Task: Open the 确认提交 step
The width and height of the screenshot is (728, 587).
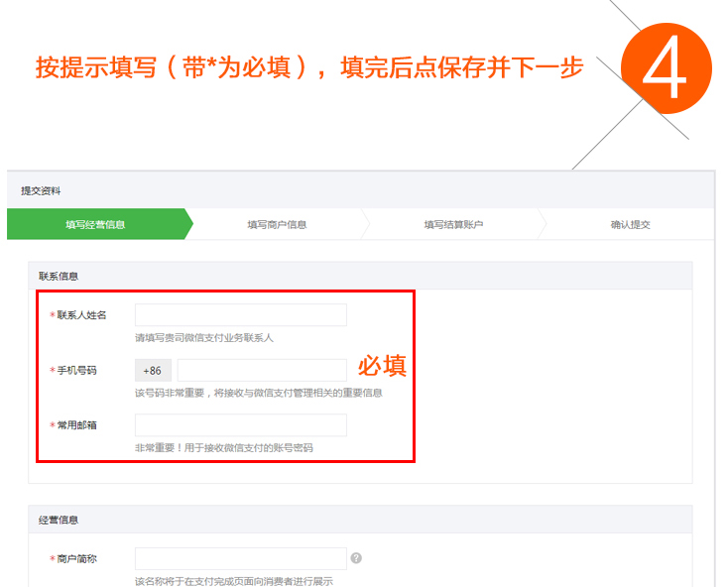Action: pyautogui.click(x=630, y=225)
